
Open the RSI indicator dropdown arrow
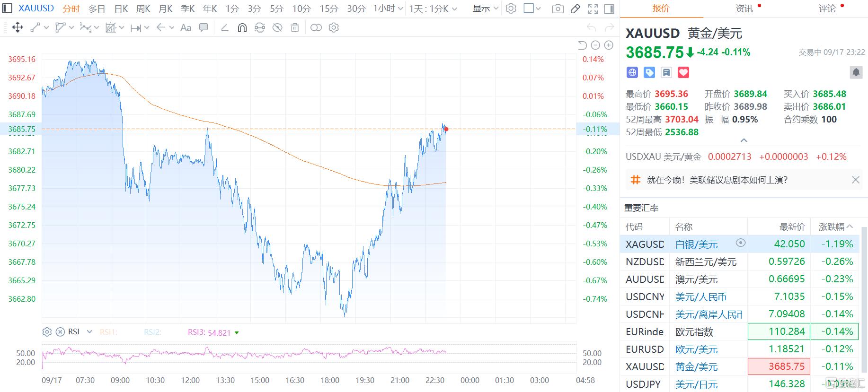pos(89,332)
